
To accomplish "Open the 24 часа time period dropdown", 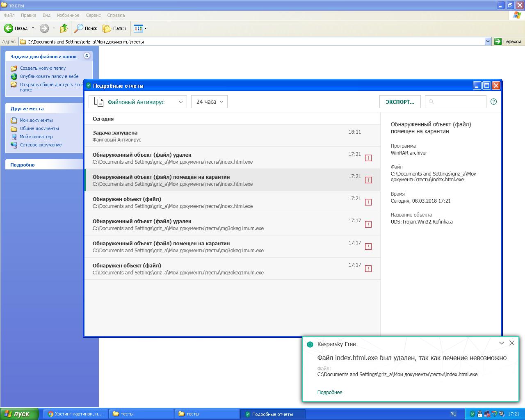I will 209,102.
